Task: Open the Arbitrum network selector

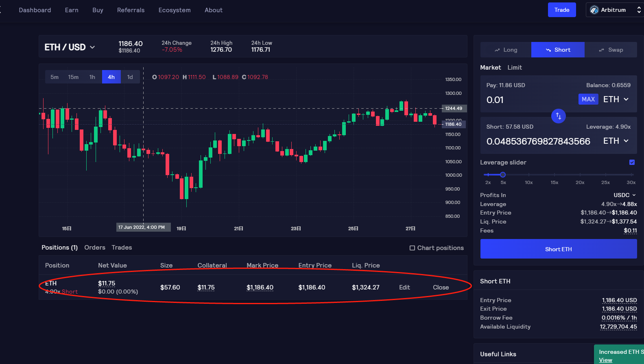Action: 614,10
